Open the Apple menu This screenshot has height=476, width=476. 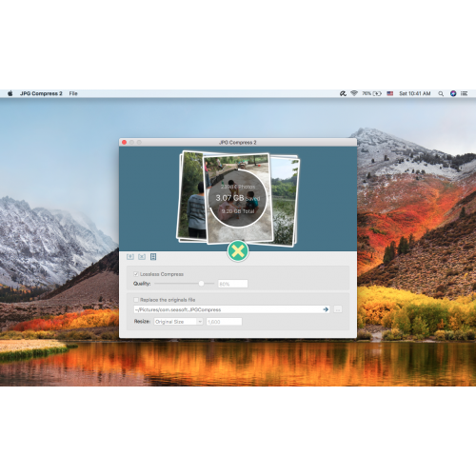10,93
